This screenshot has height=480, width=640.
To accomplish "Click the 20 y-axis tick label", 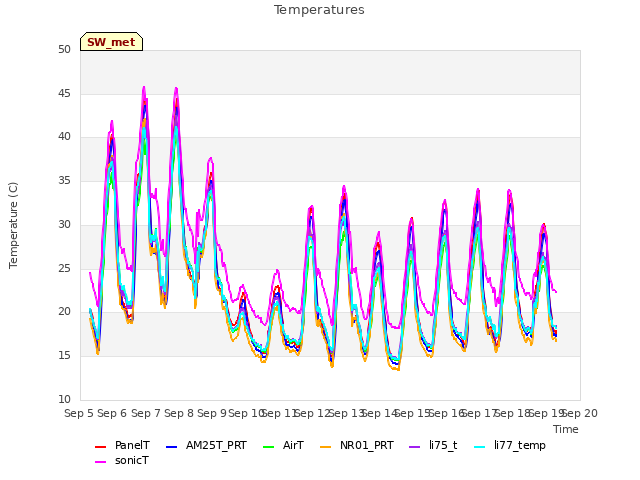I will coord(64,311).
